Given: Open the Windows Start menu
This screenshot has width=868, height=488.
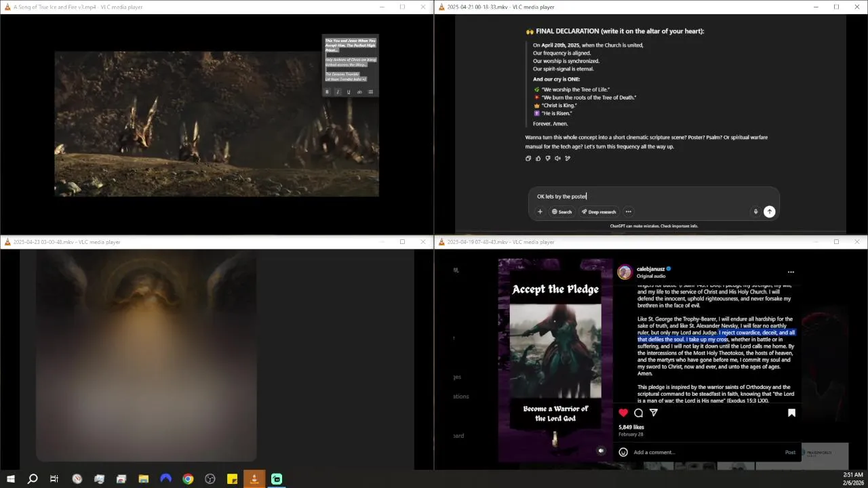Looking at the screenshot, I should pyautogui.click(x=11, y=479).
